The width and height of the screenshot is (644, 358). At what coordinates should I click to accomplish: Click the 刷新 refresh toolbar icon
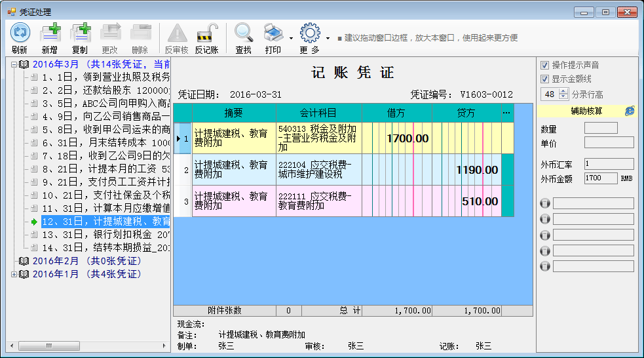click(20, 33)
